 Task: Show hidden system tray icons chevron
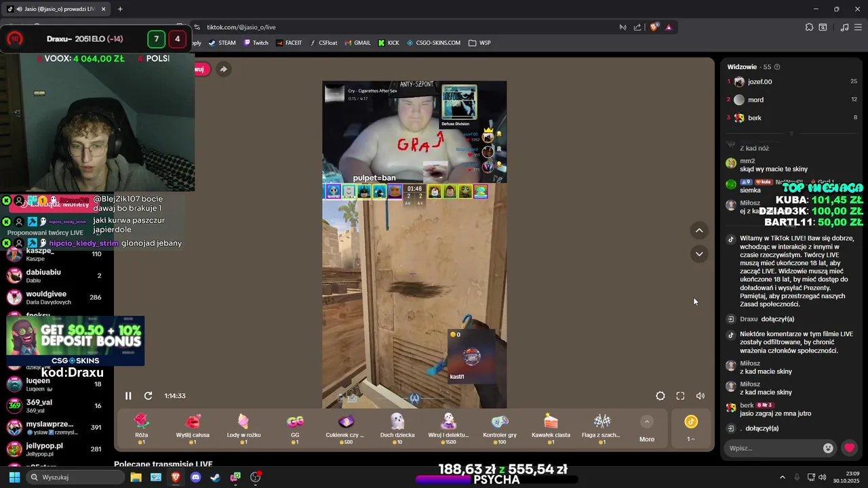[x=782, y=477]
